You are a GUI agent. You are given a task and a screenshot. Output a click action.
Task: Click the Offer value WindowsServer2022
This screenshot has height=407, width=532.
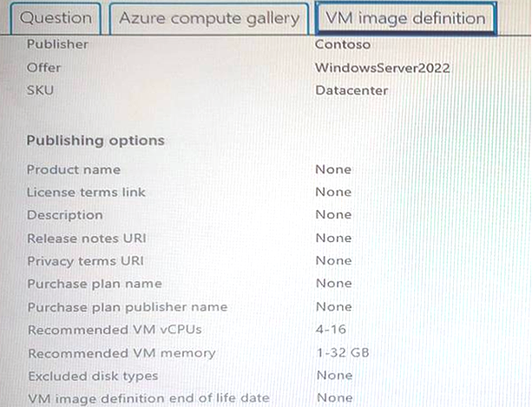click(x=383, y=68)
